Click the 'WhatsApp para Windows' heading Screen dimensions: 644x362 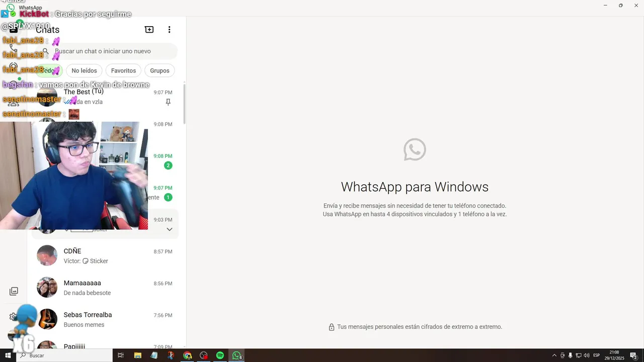pos(415,187)
